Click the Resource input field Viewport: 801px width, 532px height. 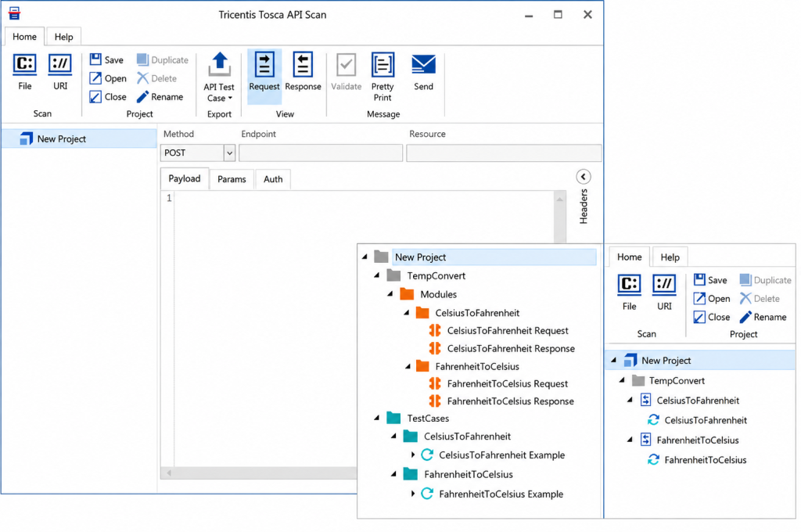(504, 153)
